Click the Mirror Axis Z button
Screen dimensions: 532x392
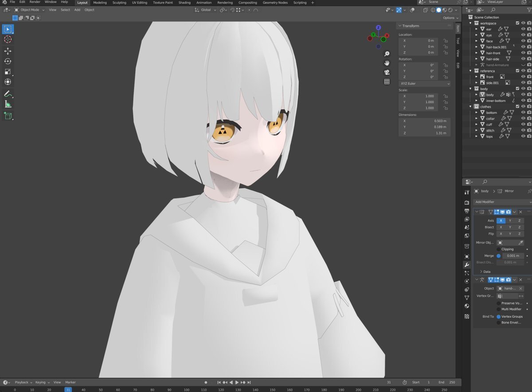519,220
